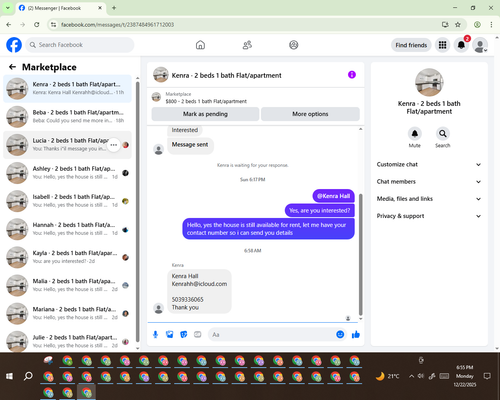
Task: Open Kayla conversation in chat list
Action: (67, 257)
